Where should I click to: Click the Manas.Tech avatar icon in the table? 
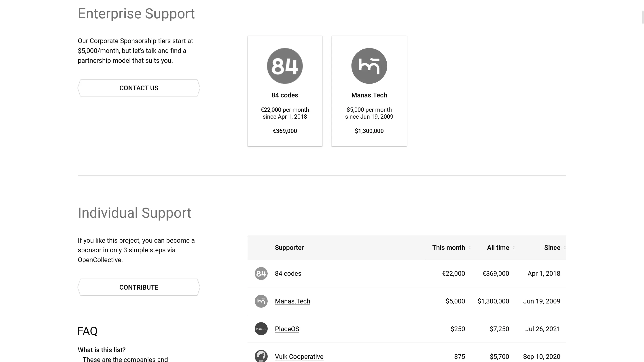[x=261, y=301]
